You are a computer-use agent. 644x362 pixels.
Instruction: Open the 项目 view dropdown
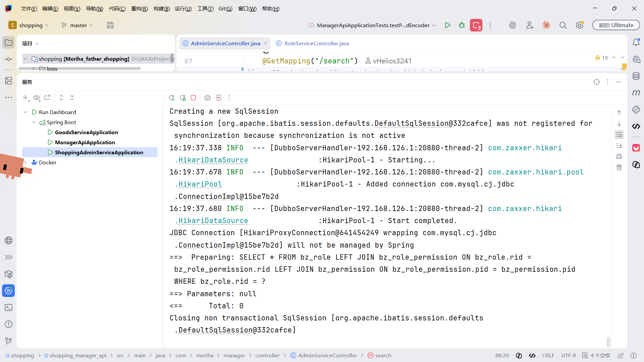pyautogui.click(x=30, y=43)
